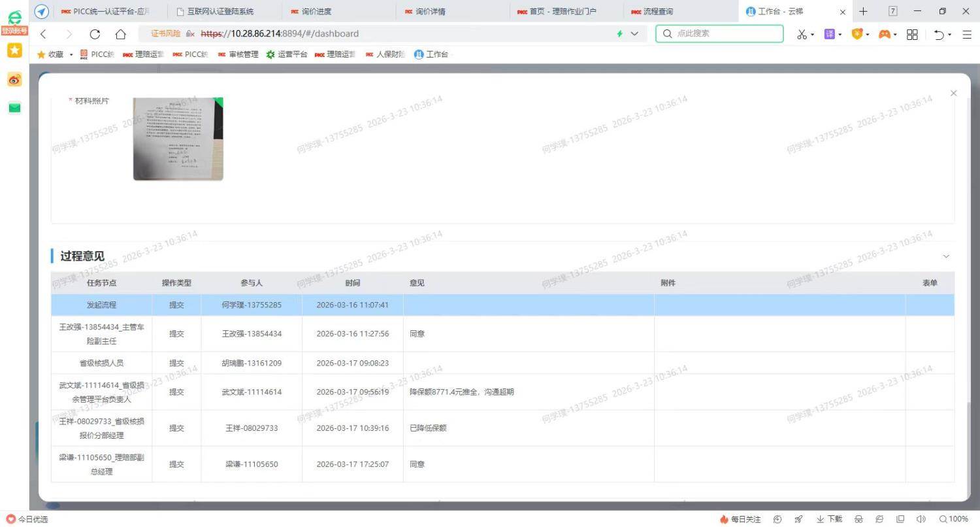Image resolution: width=980 pixels, height=527 pixels.
Task: Open the extensions grid icon
Action: (x=912, y=34)
